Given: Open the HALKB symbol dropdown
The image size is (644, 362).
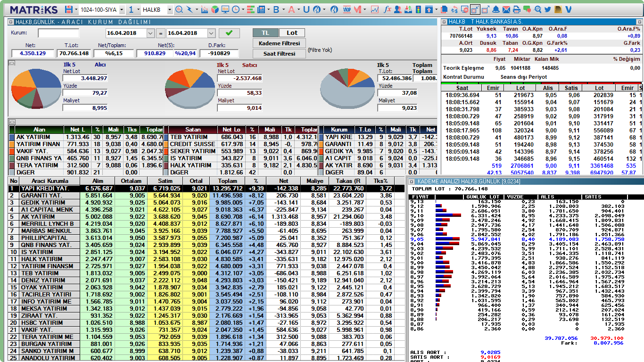Looking at the screenshot, I should [170, 9].
